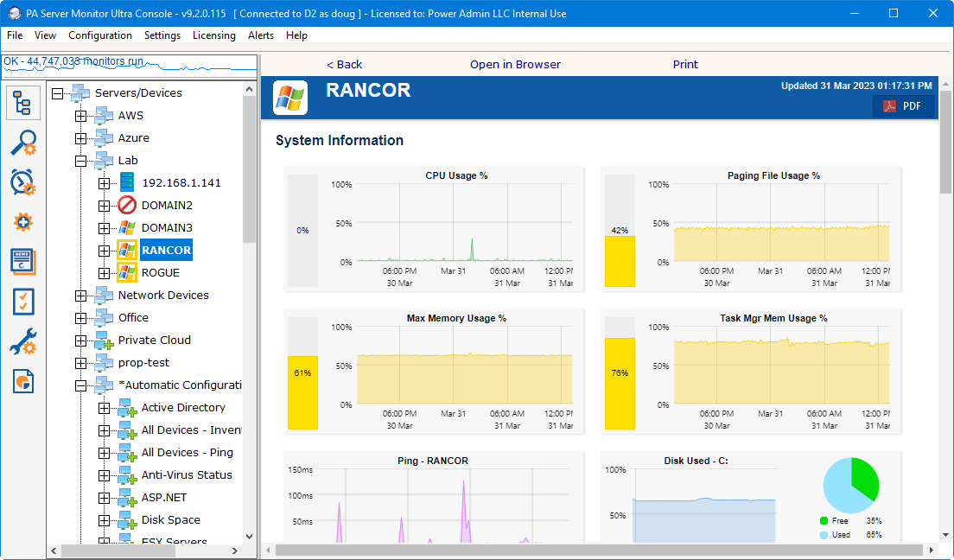Click the orange gear with plus icon

(x=23, y=222)
